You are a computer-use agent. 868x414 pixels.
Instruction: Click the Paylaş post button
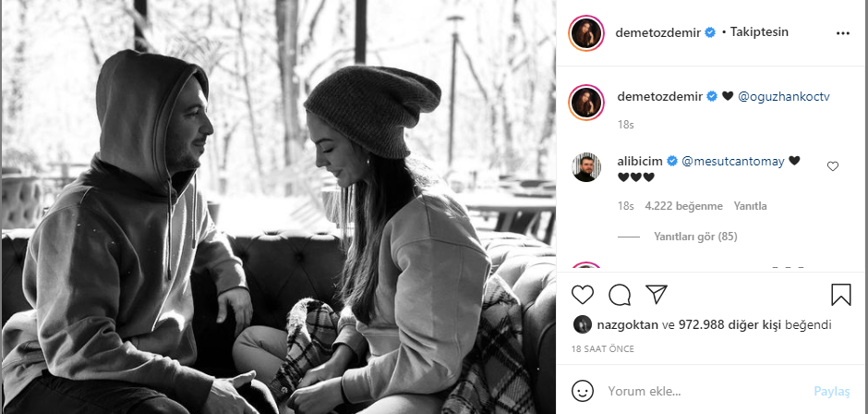point(831,391)
